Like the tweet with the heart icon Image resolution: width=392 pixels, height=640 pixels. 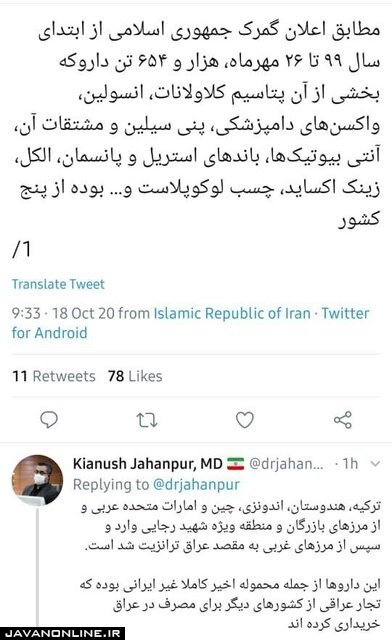point(245,420)
